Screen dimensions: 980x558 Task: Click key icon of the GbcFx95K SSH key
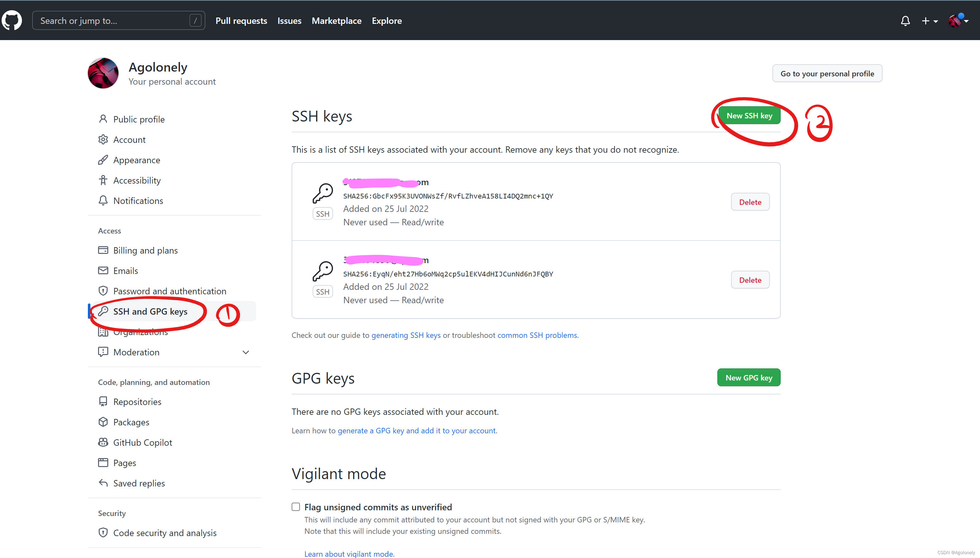click(323, 193)
